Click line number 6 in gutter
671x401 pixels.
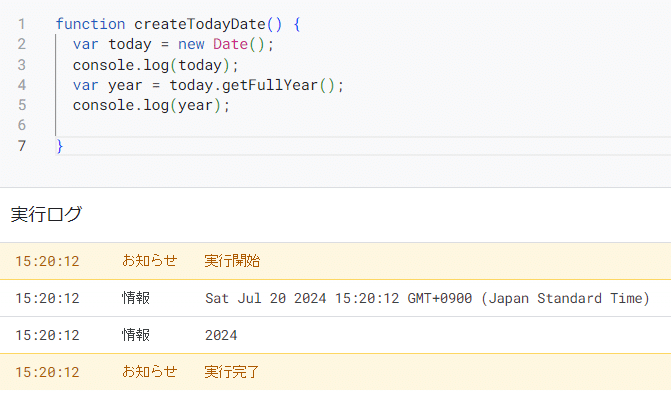[21, 125]
